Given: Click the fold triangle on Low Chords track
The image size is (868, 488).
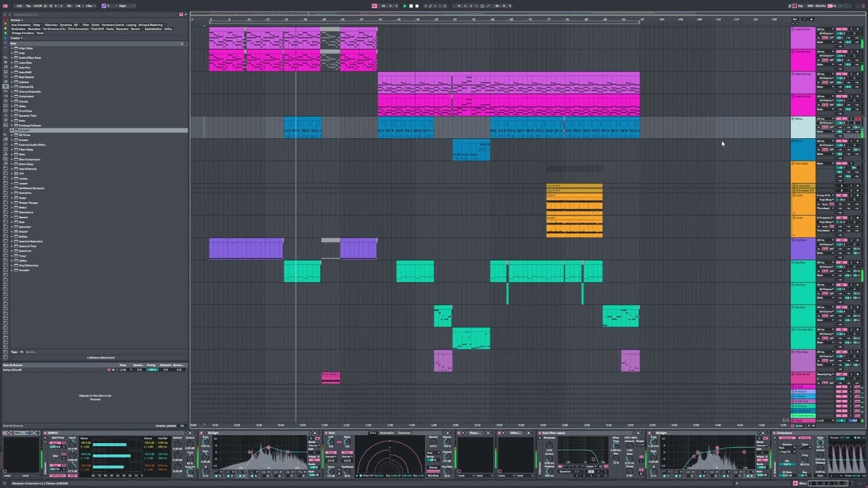Looking at the screenshot, I should pos(793,29).
